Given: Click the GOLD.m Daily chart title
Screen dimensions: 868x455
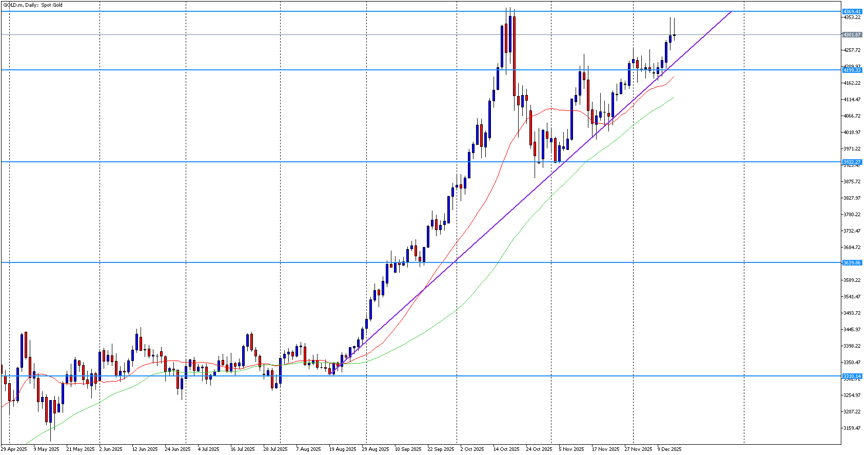Looking at the screenshot, I should click(x=33, y=5).
